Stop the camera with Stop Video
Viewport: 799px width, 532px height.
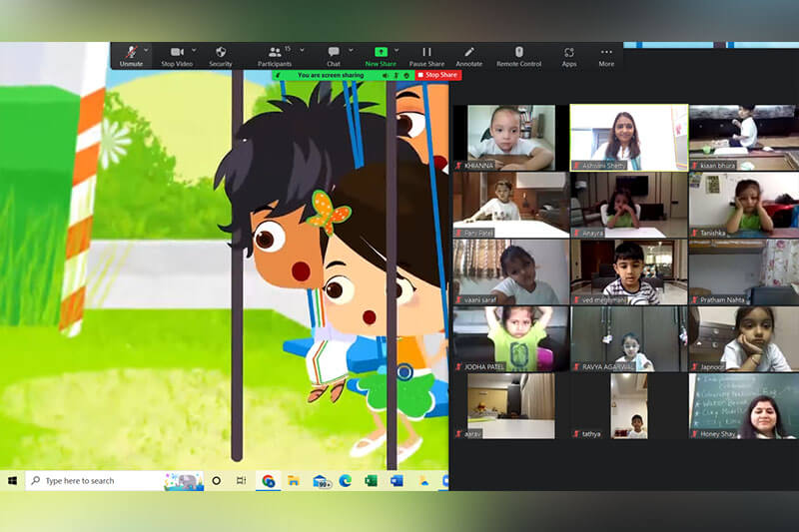tap(177, 56)
